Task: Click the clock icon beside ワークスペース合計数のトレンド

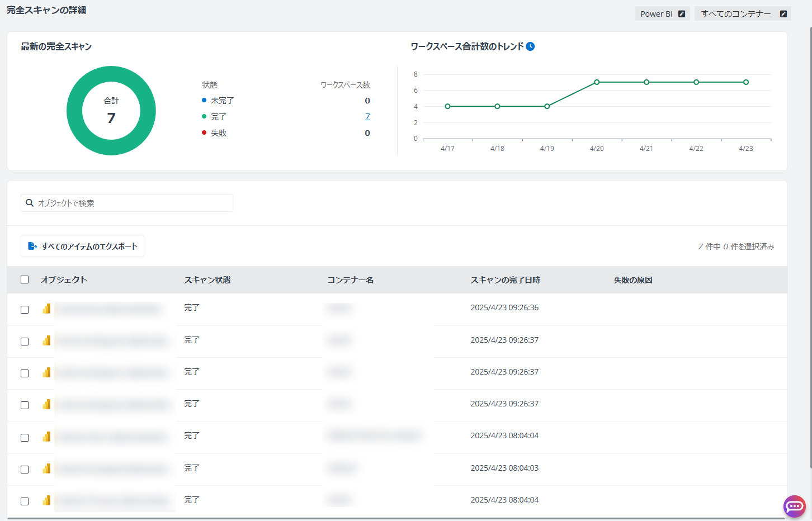Action: pyautogui.click(x=530, y=46)
